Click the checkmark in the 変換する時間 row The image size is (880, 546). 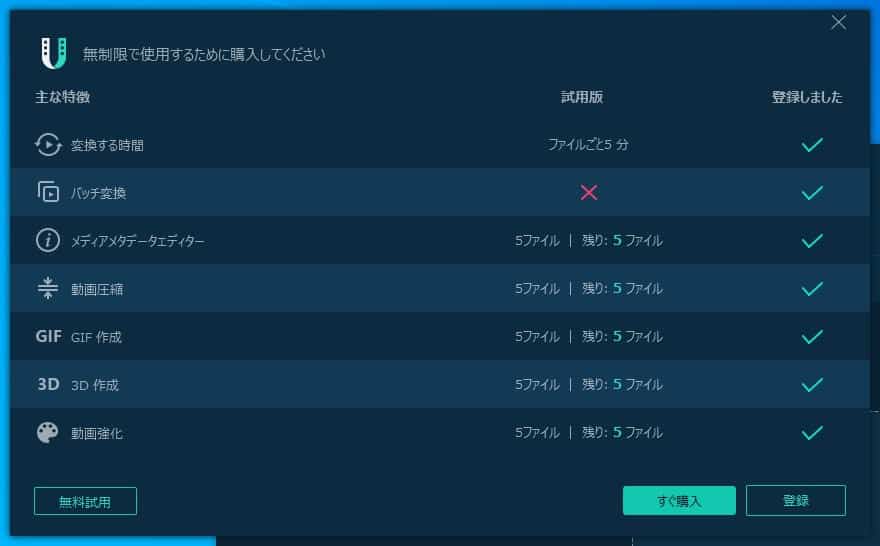(812, 145)
